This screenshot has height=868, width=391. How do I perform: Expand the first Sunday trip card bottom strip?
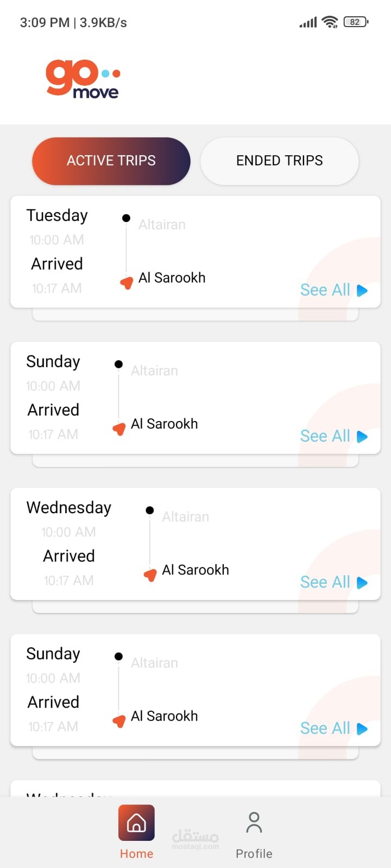195,461
